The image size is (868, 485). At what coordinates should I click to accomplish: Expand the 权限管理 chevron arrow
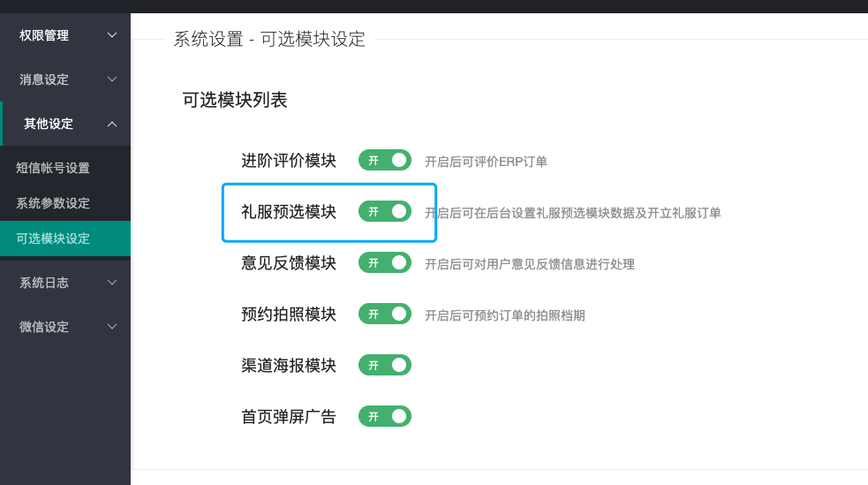click(x=112, y=35)
